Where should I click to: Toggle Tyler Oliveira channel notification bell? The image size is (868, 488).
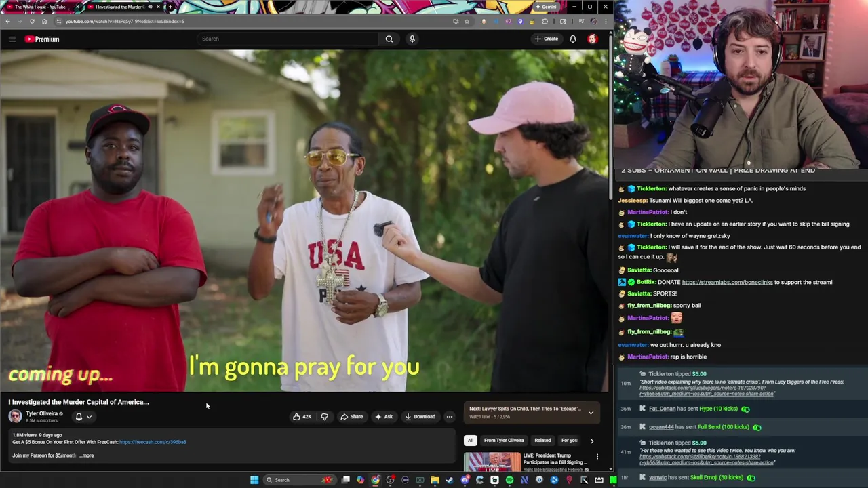coord(79,417)
